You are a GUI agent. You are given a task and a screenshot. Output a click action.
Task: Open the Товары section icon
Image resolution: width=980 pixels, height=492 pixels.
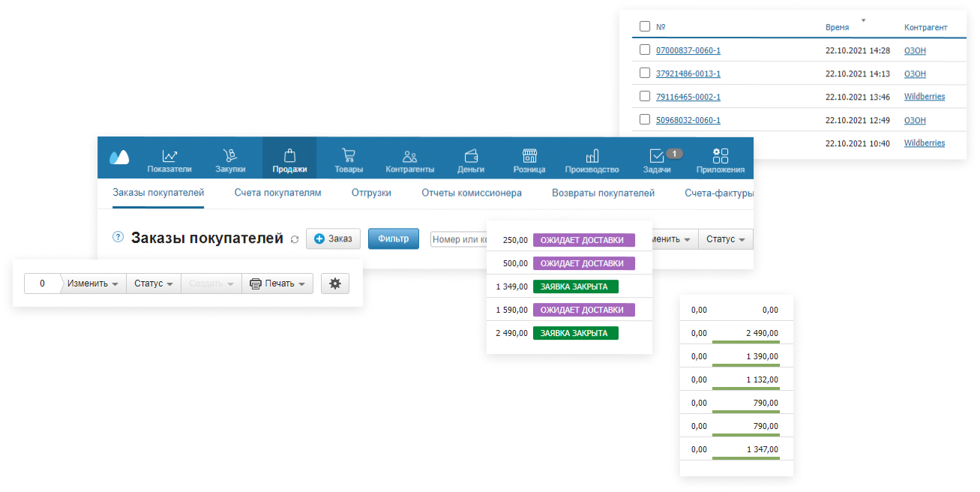click(348, 156)
